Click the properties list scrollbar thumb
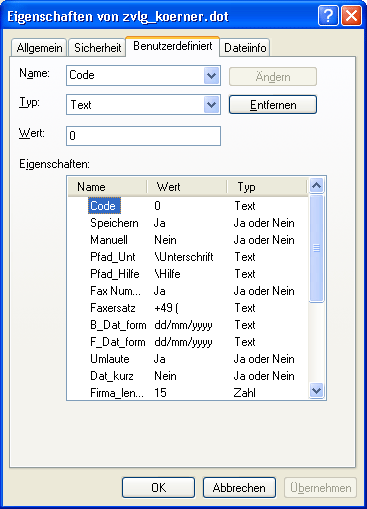This screenshot has height=509, width=367. 316,248
